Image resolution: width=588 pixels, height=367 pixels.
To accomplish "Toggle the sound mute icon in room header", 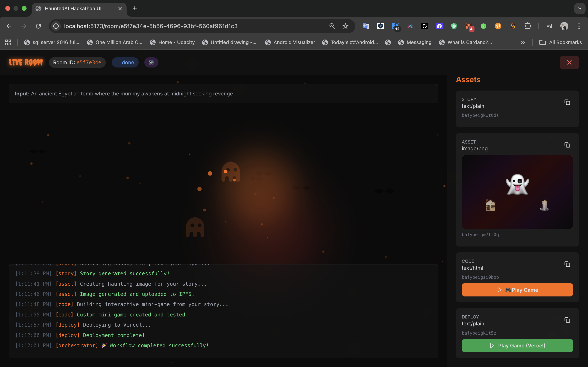I will pos(151,62).
